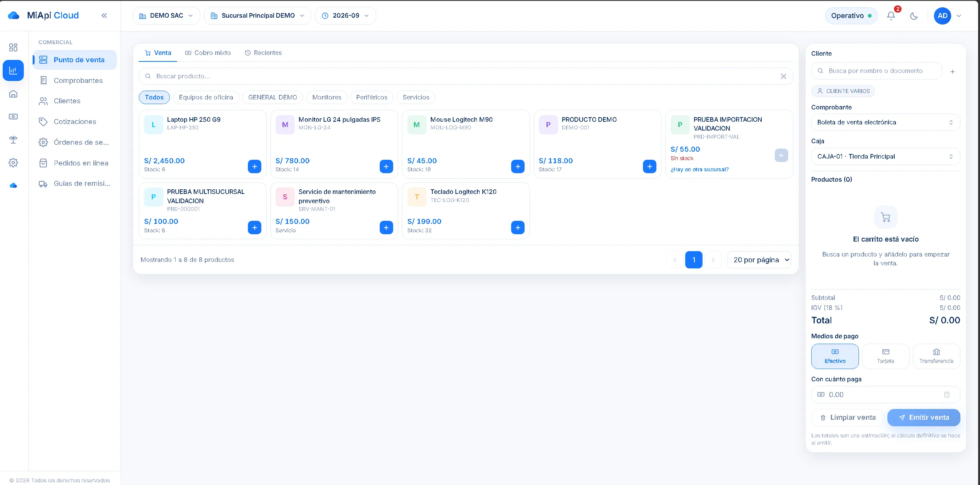Open the DEMO SAC company dropdown

(x=166, y=16)
